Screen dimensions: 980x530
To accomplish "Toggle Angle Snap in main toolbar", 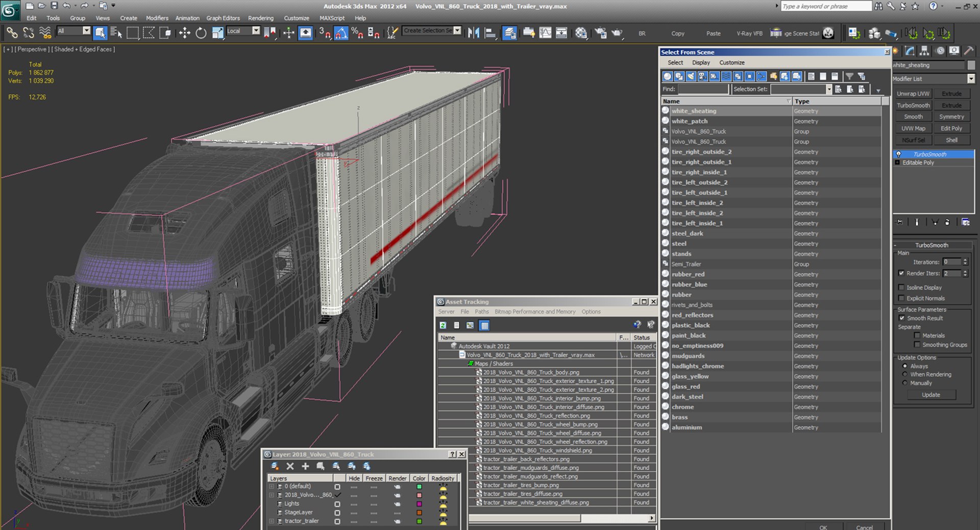I will 341,33.
